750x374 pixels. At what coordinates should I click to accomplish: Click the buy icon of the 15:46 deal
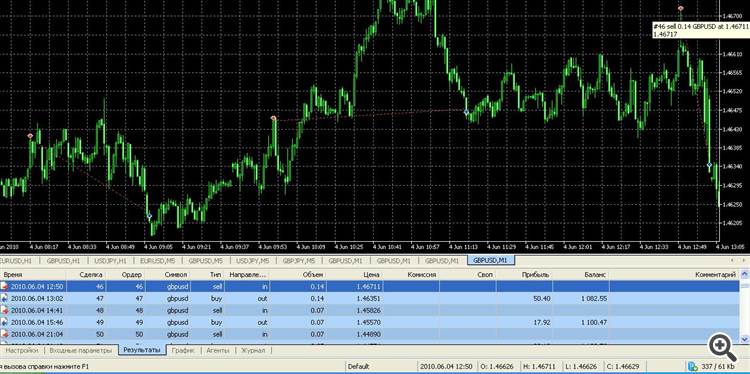coord(5,322)
